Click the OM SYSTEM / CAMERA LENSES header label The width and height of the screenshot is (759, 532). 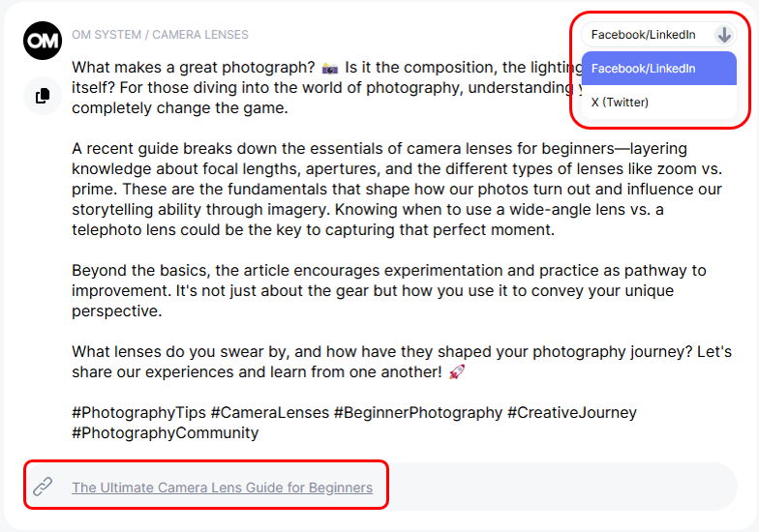pyautogui.click(x=160, y=35)
